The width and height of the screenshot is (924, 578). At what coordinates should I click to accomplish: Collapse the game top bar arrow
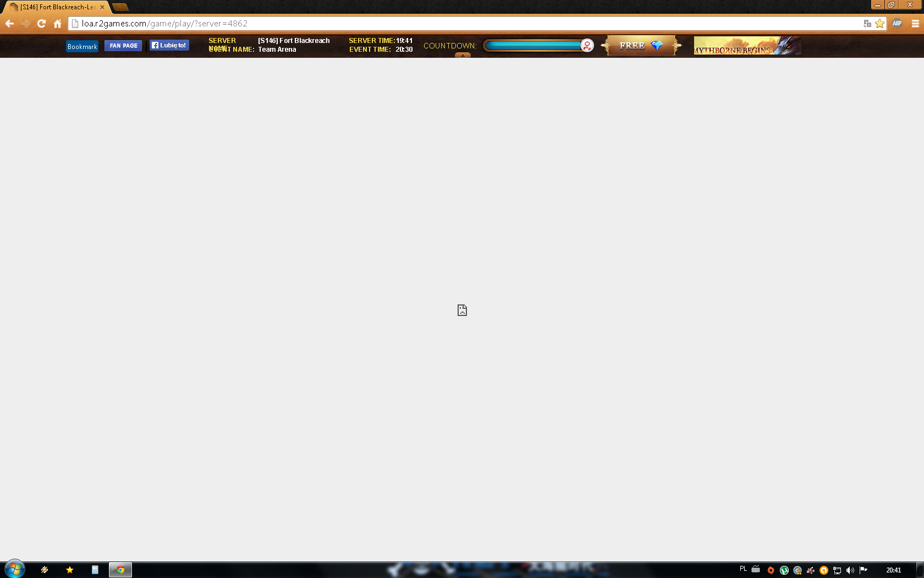tap(463, 55)
